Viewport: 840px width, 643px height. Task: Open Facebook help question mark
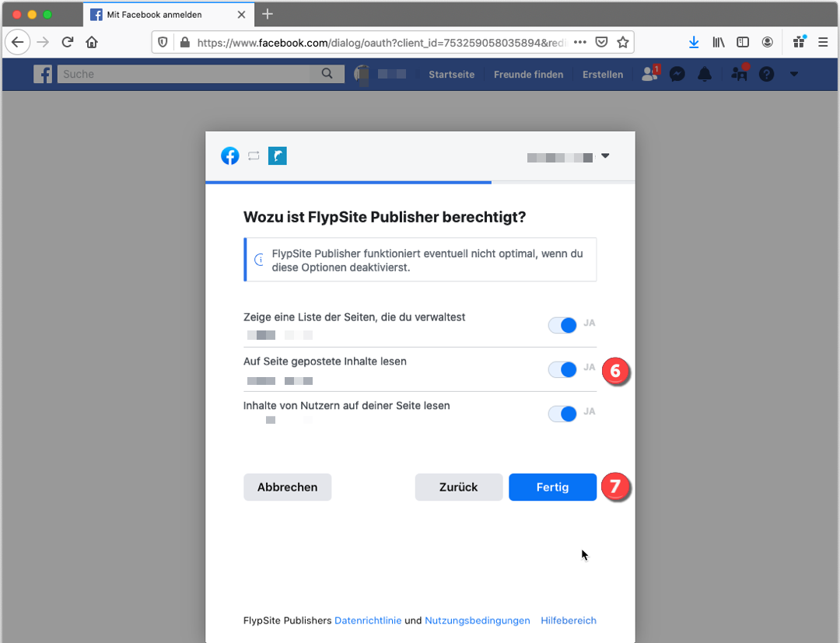pyautogui.click(x=767, y=74)
